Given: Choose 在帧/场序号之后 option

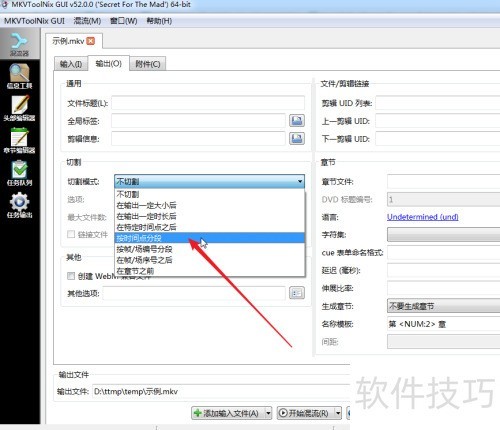Looking at the screenshot, I should point(210,260).
